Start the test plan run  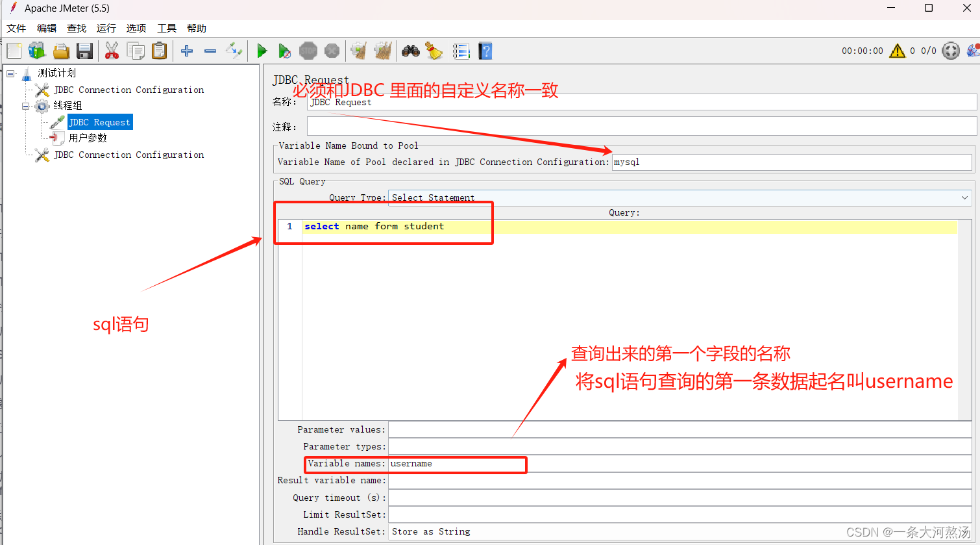(x=262, y=51)
